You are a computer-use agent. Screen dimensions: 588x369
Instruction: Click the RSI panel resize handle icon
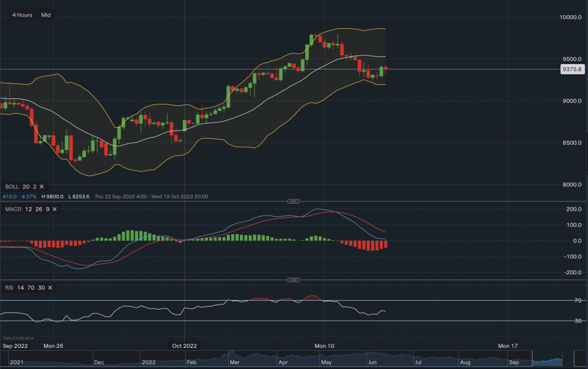294,280
